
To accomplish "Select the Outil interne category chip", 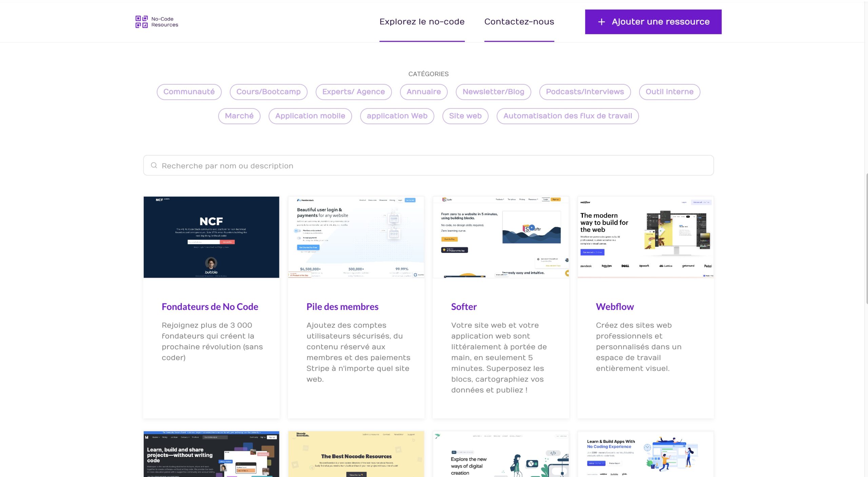I will 669,92.
